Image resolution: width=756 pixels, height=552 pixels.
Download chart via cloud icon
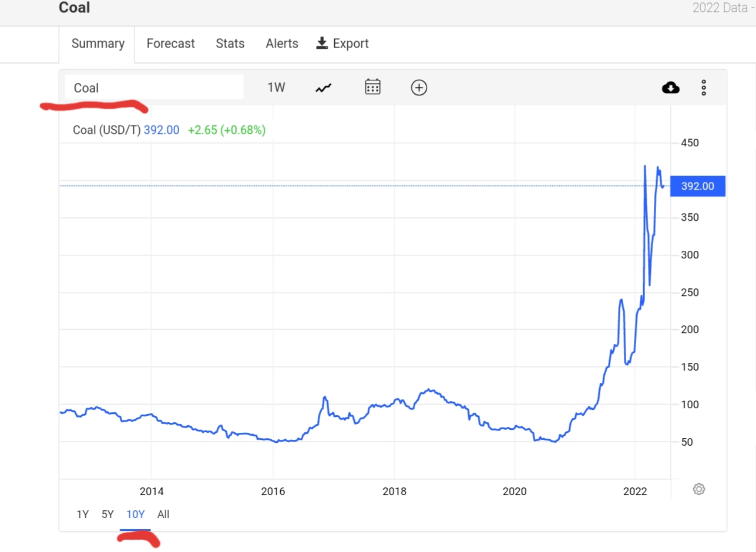670,88
